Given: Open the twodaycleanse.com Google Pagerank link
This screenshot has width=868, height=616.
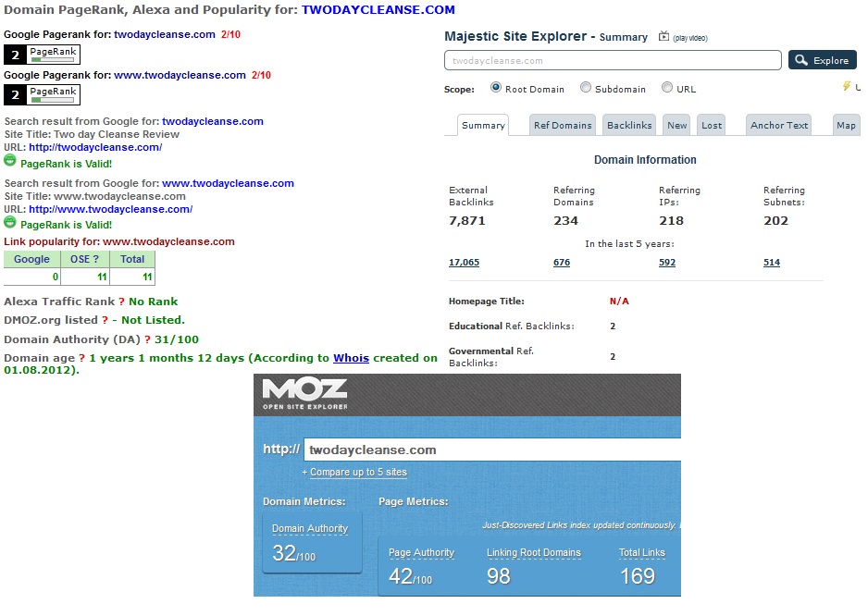Looking at the screenshot, I should coord(165,34).
